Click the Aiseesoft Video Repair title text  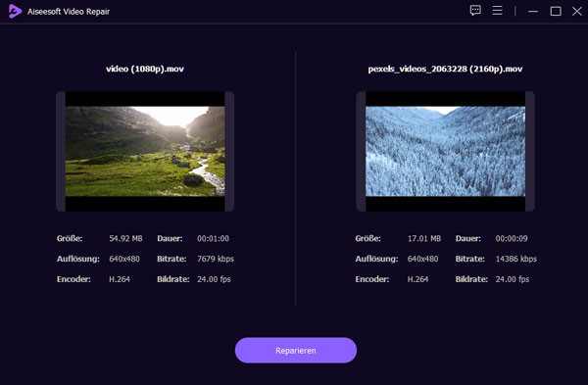69,12
